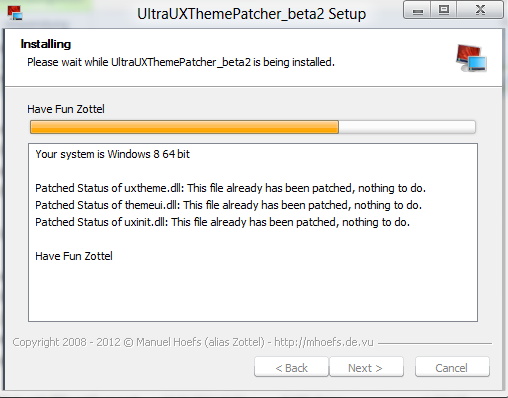The image size is (508, 398).
Task: Select the 'Your system is Windows 8 64 bit' line
Action: click(113, 154)
